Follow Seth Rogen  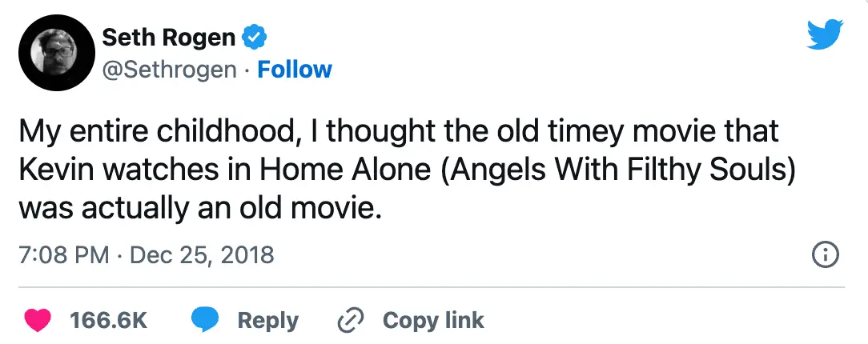(x=295, y=70)
